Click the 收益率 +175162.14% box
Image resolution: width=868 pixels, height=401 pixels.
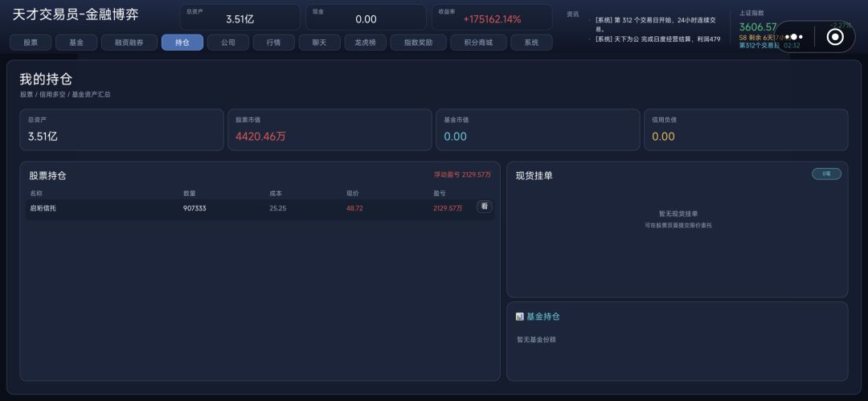pyautogui.click(x=492, y=17)
